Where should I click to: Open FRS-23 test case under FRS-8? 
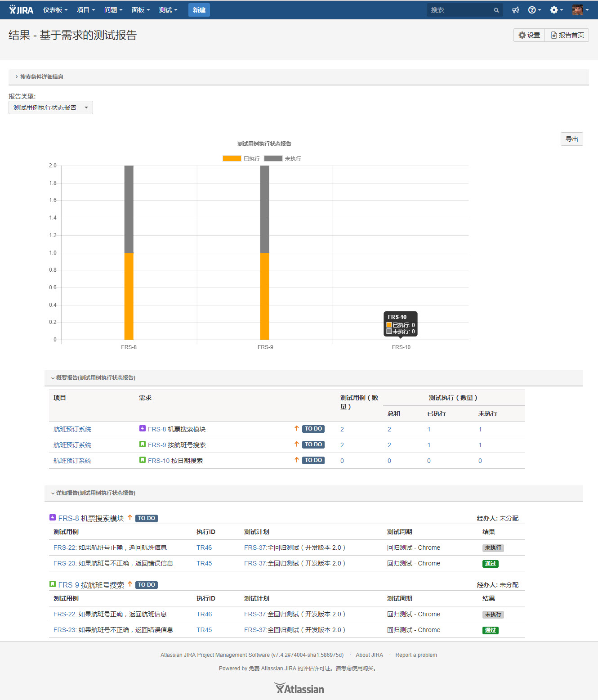click(113, 563)
